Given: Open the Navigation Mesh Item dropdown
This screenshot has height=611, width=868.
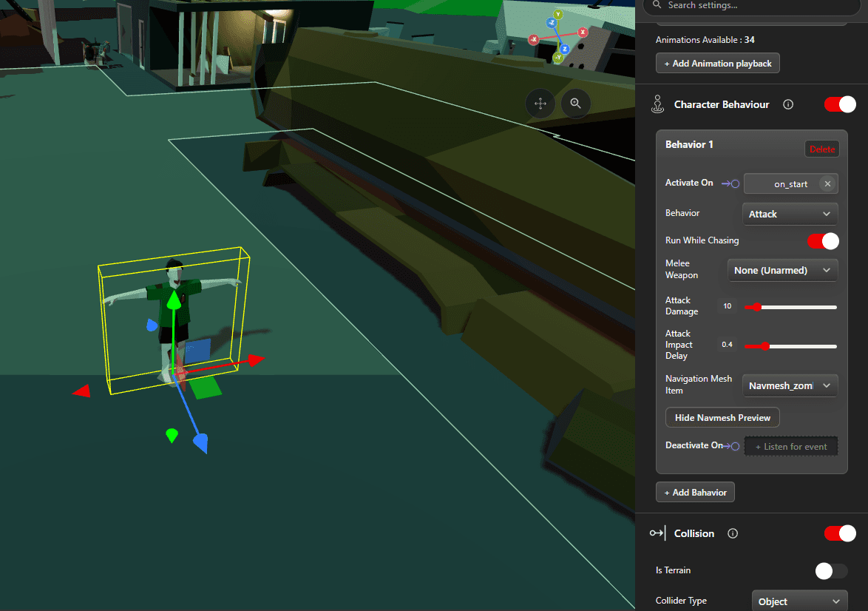Looking at the screenshot, I should coord(790,385).
